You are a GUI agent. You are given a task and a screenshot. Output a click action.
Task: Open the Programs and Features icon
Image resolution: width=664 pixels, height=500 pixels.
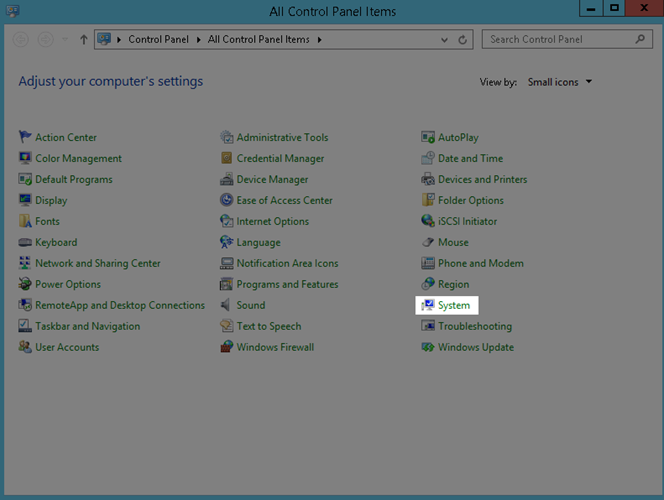coord(227,284)
